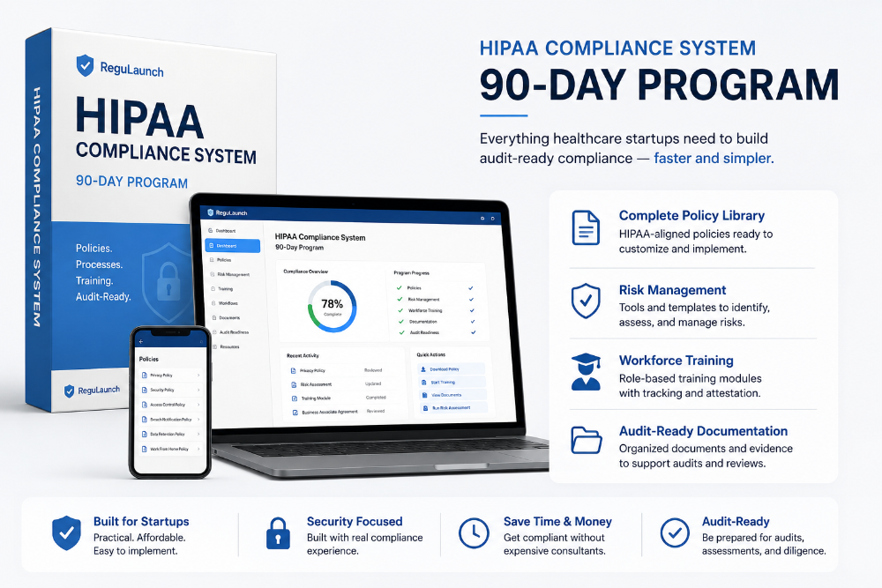Click the green segment of the compliance ring
This screenshot has height=588, width=882.
[x=311, y=315]
